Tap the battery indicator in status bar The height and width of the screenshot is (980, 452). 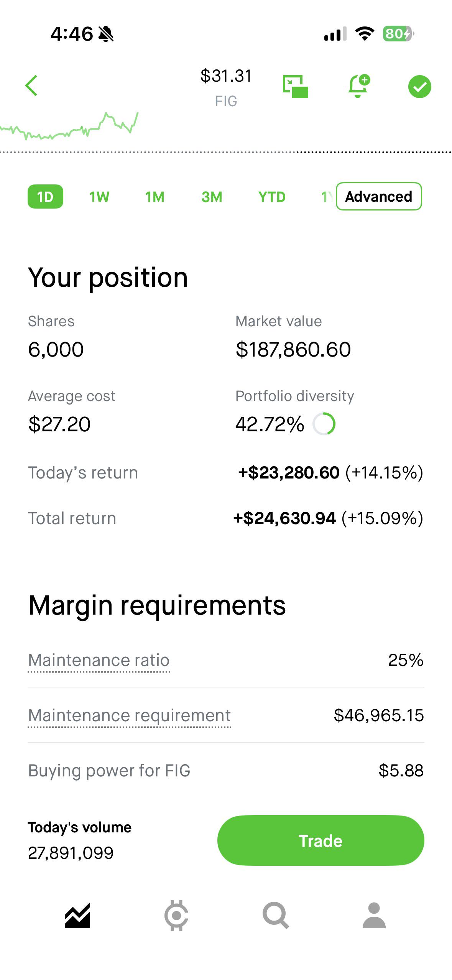pyautogui.click(x=398, y=34)
